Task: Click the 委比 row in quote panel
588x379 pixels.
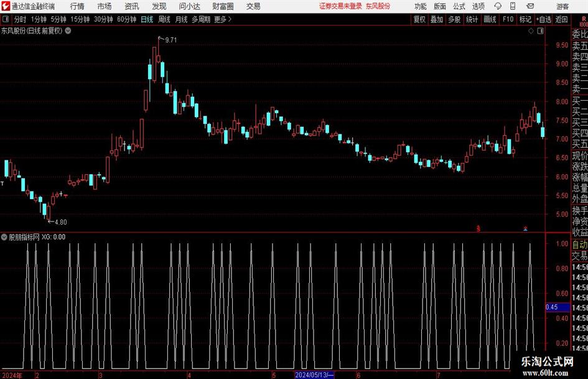Action: 580,34
